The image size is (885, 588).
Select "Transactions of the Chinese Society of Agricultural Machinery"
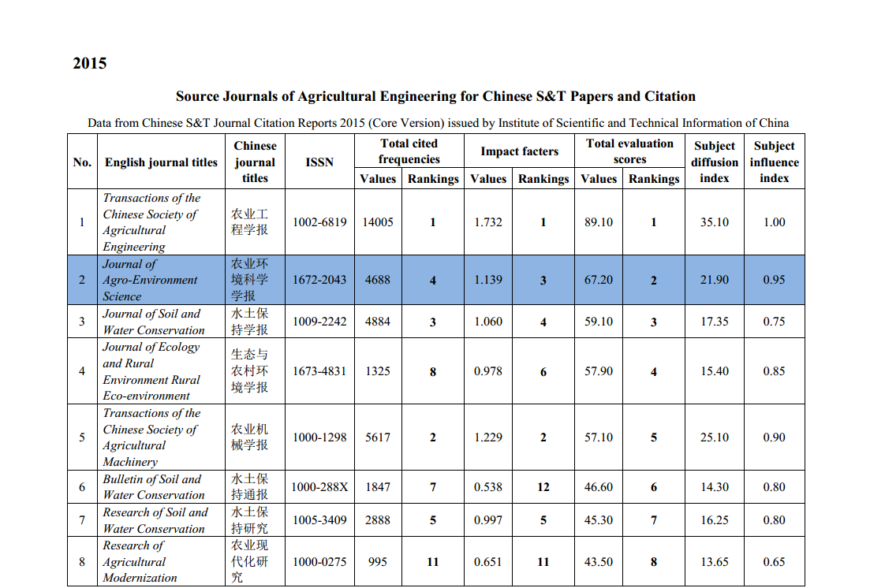pyautogui.click(x=151, y=437)
